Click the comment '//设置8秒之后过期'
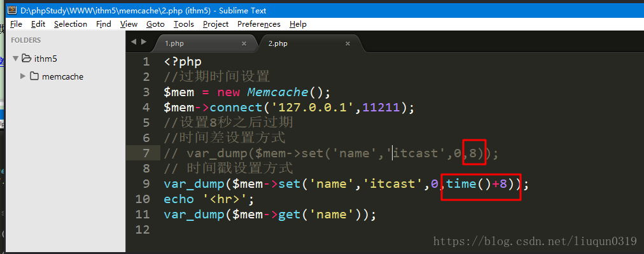644x254 pixels. (228, 123)
